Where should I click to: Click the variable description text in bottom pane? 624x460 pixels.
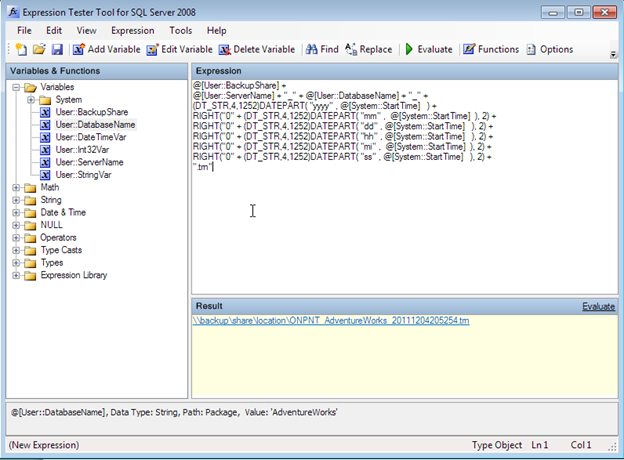coord(174,412)
